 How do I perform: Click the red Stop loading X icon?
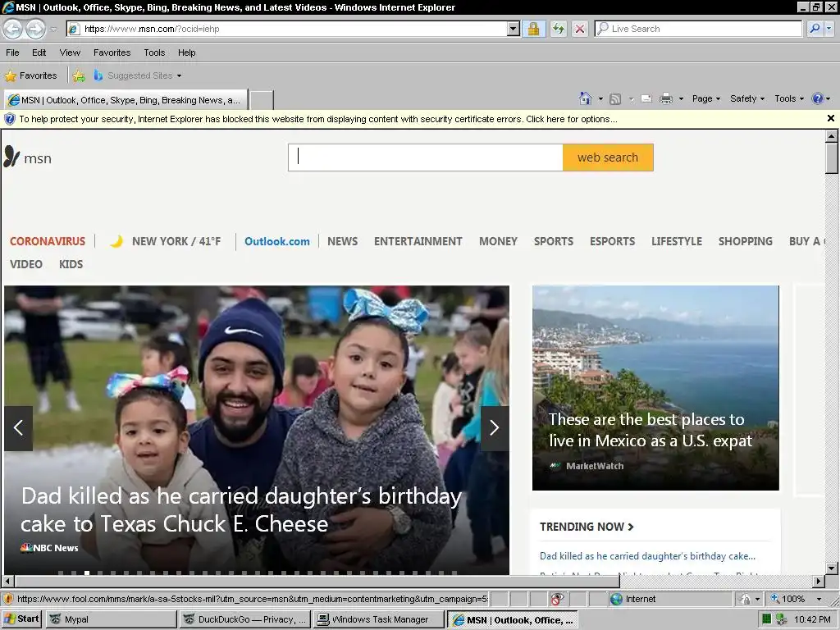[580, 29]
